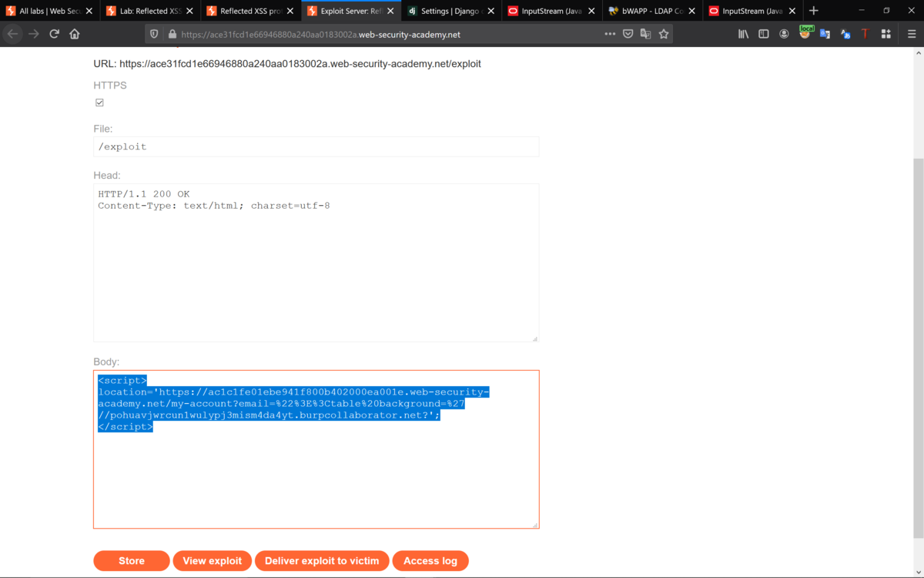Go back to the previous page
The height and width of the screenshot is (578, 924).
click(12, 34)
